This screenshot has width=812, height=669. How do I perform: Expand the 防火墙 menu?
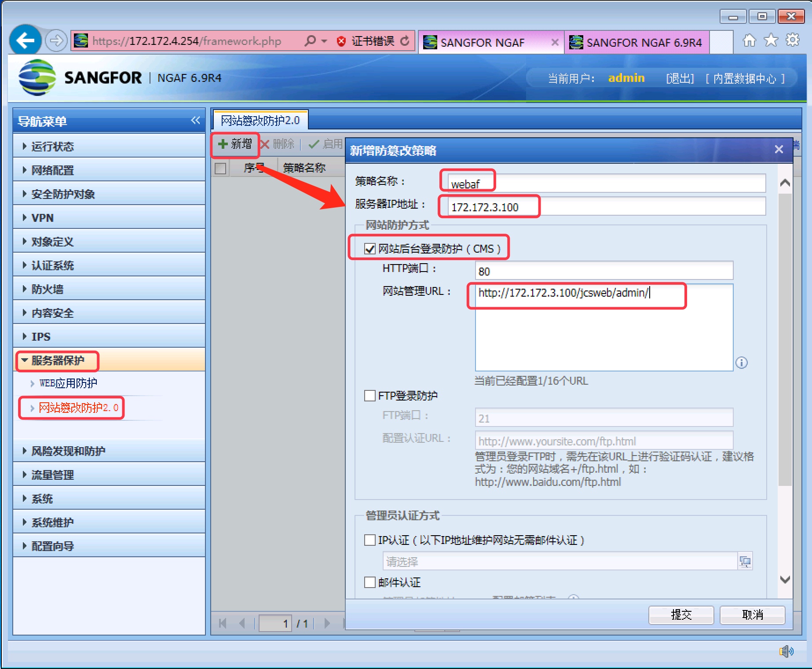coord(109,289)
